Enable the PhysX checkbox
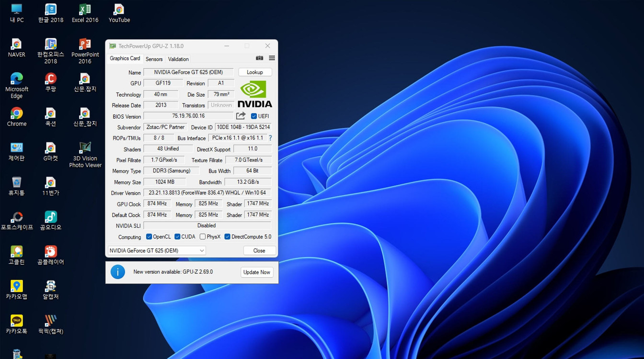Viewport: 644px width, 359px height. tap(202, 236)
